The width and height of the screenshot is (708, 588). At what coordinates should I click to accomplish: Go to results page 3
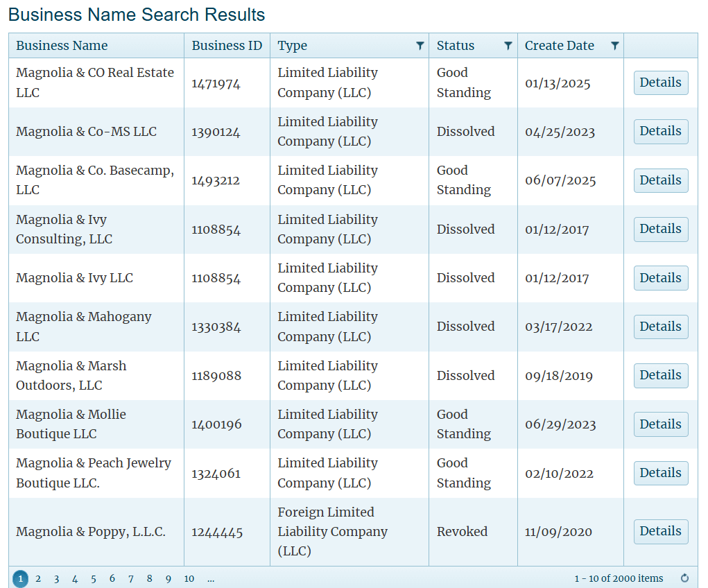[56, 578]
